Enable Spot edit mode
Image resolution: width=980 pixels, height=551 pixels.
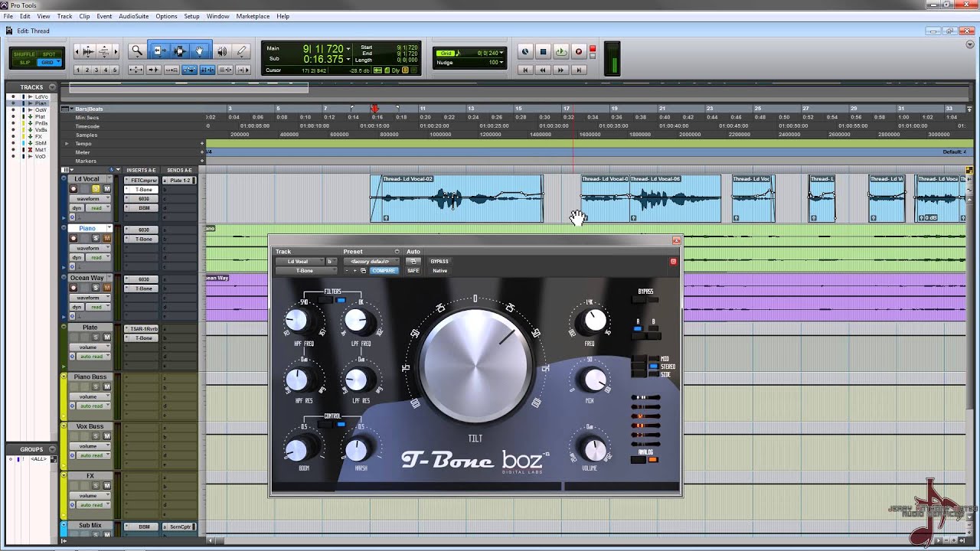click(x=49, y=54)
